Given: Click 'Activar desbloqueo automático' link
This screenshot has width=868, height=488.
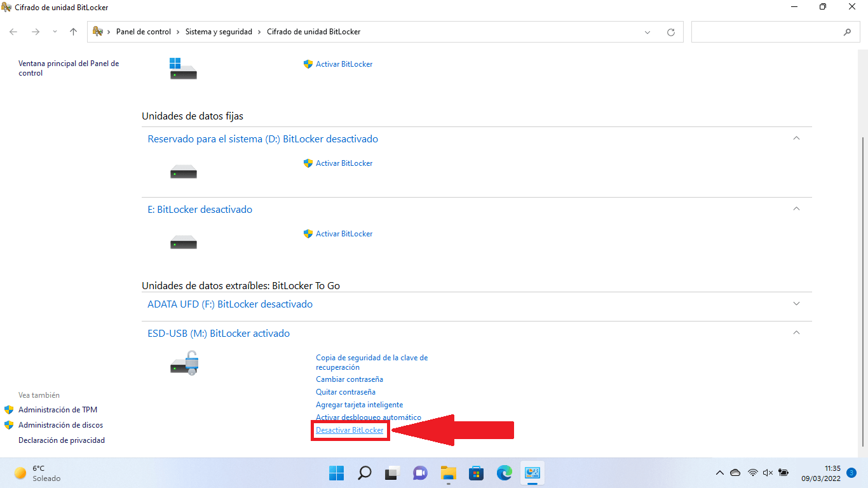Looking at the screenshot, I should (369, 417).
